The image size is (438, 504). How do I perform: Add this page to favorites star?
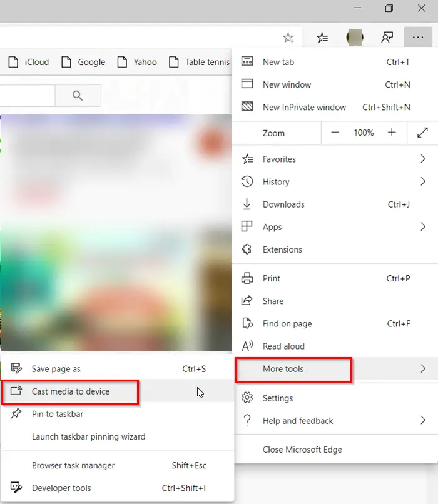(288, 38)
